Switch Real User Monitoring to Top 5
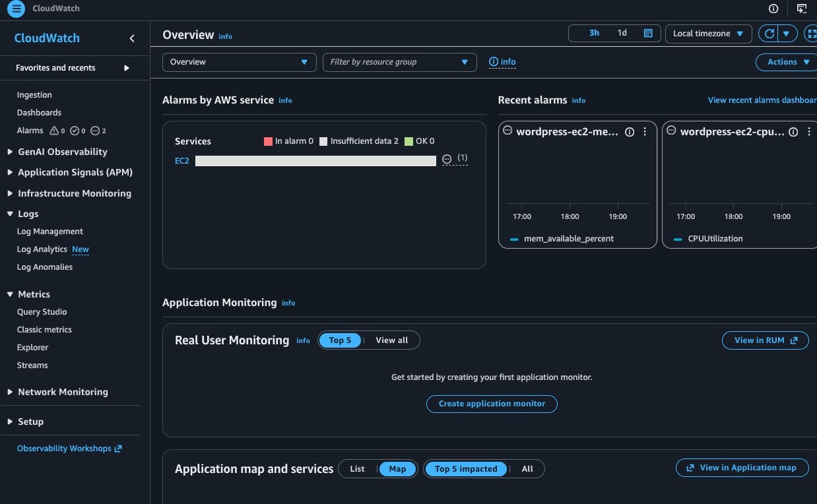 pyautogui.click(x=340, y=340)
